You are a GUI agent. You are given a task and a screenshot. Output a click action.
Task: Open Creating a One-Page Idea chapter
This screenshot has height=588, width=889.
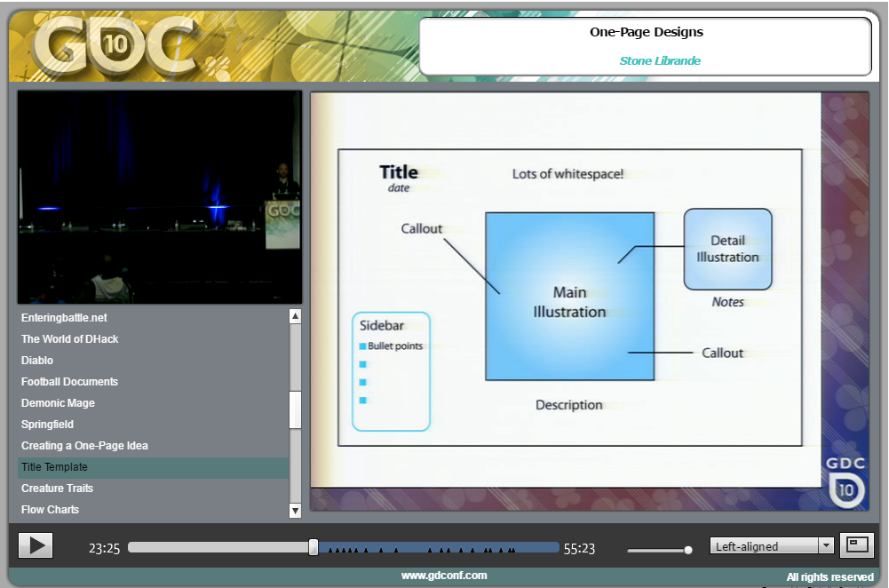pos(84,446)
